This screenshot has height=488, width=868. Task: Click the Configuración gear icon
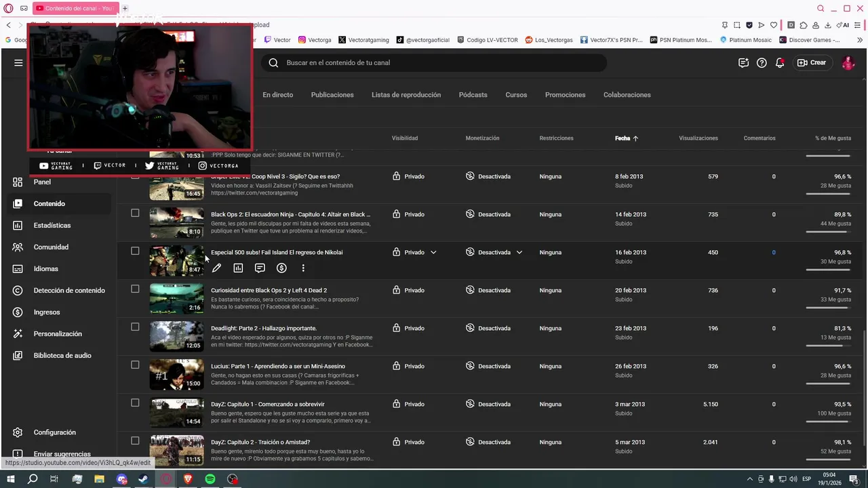click(x=18, y=432)
